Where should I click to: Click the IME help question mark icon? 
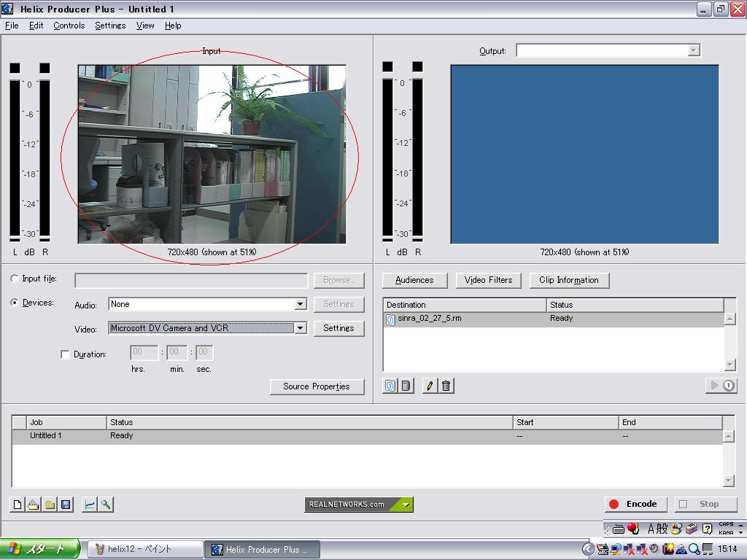coord(708,529)
